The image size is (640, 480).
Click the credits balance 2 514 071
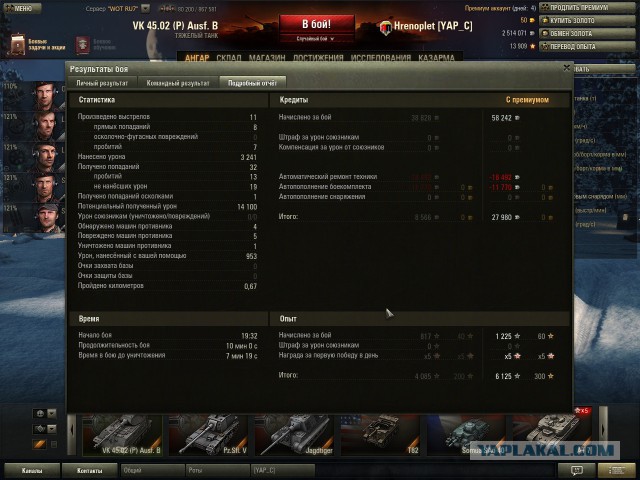[x=514, y=33]
